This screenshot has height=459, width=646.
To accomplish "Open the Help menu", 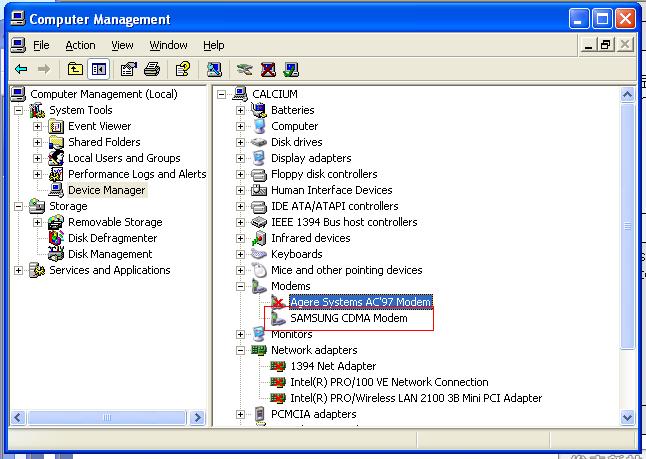I will 214,45.
